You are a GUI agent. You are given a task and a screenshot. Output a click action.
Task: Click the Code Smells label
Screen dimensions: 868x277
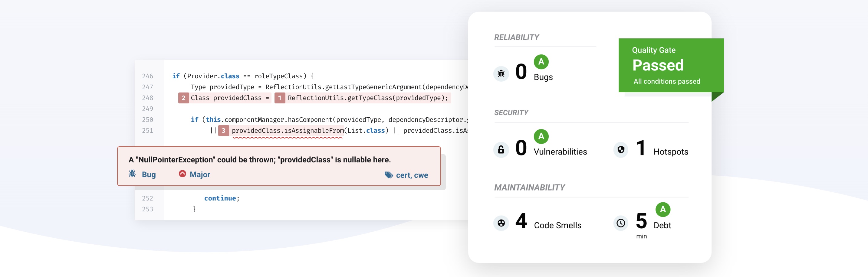coord(557,226)
